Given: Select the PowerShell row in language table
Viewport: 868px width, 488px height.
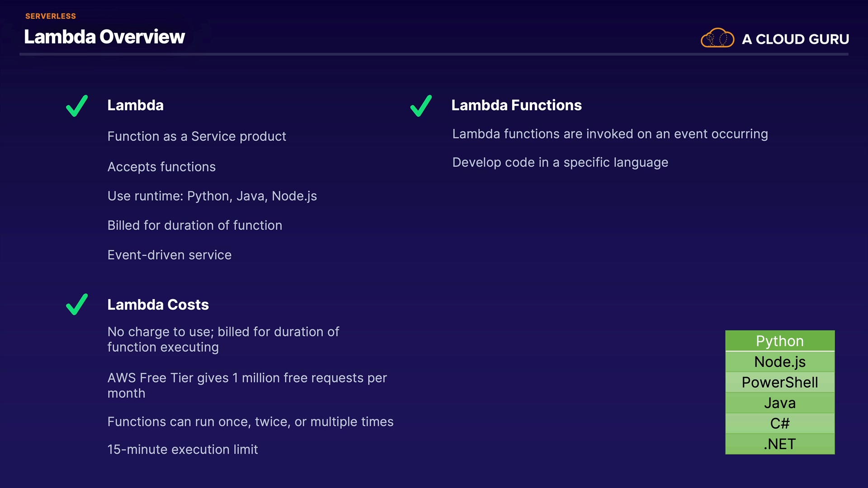Looking at the screenshot, I should click(x=780, y=382).
